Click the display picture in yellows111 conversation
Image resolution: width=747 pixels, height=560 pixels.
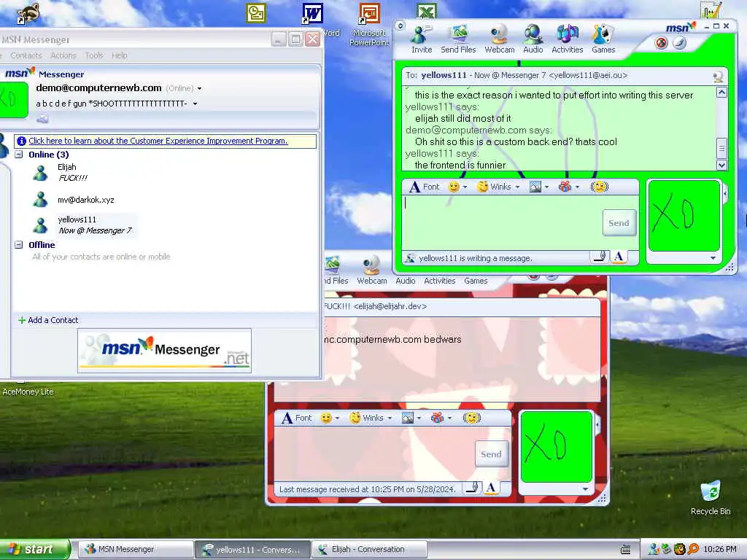pyautogui.click(x=684, y=215)
